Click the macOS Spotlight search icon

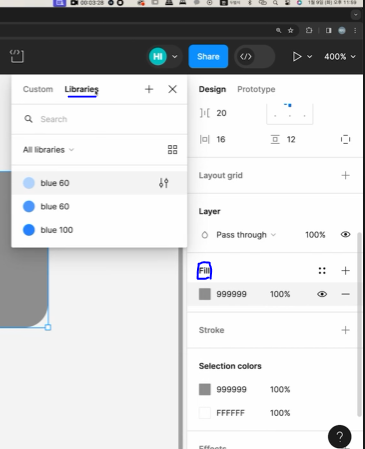(x=275, y=3)
